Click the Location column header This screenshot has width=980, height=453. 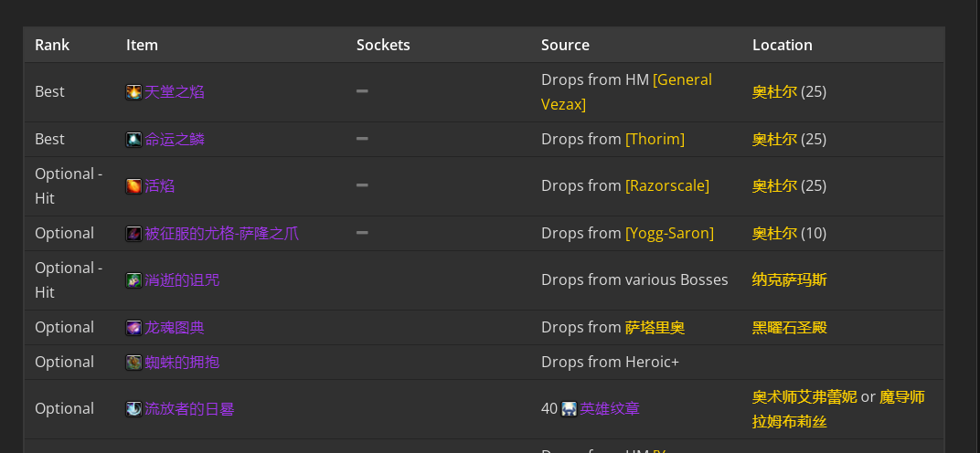[x=782, y=45]
